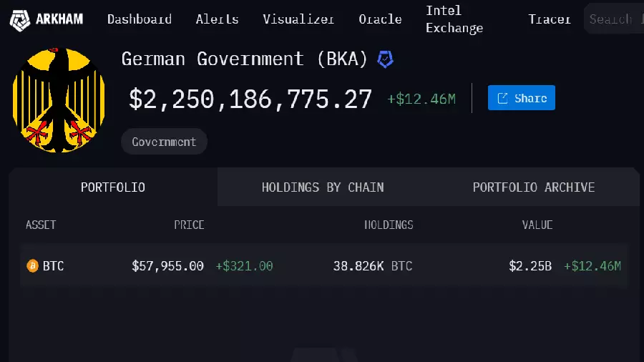This screenshot has height=362, width=644.
Task: Sort by the Value column header
Action: (x=537, y=225)
